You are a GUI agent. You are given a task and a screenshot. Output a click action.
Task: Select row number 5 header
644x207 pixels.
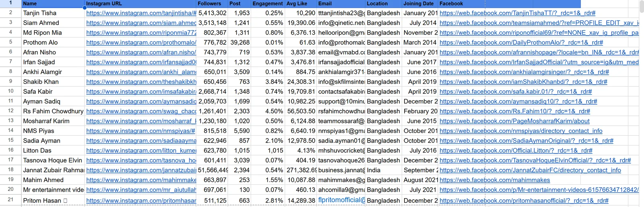tap(10, 42)
